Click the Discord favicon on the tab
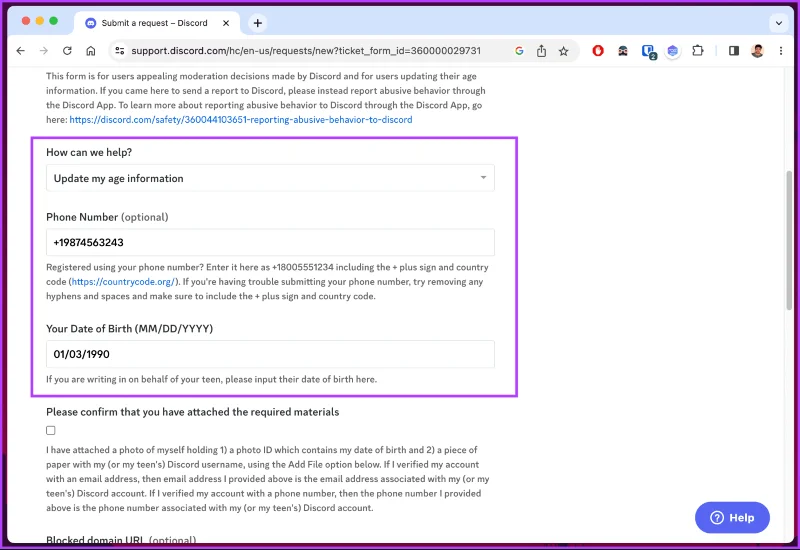Screen dimensions: 800x550 click(x=91, y=23)
